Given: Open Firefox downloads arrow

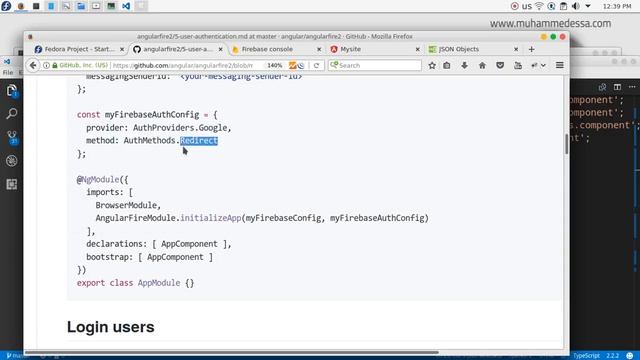Looking at the screenshot, I should click(464, 65).
